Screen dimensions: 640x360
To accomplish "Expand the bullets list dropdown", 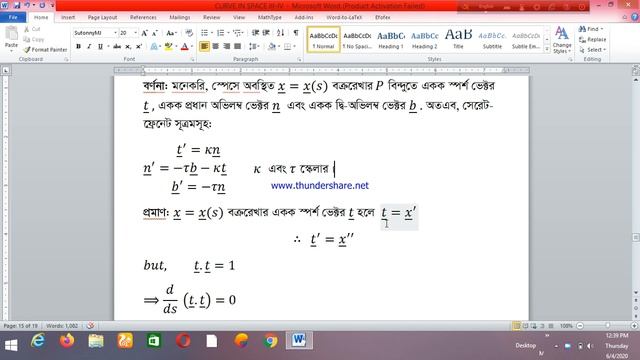I will click(212, 33).
